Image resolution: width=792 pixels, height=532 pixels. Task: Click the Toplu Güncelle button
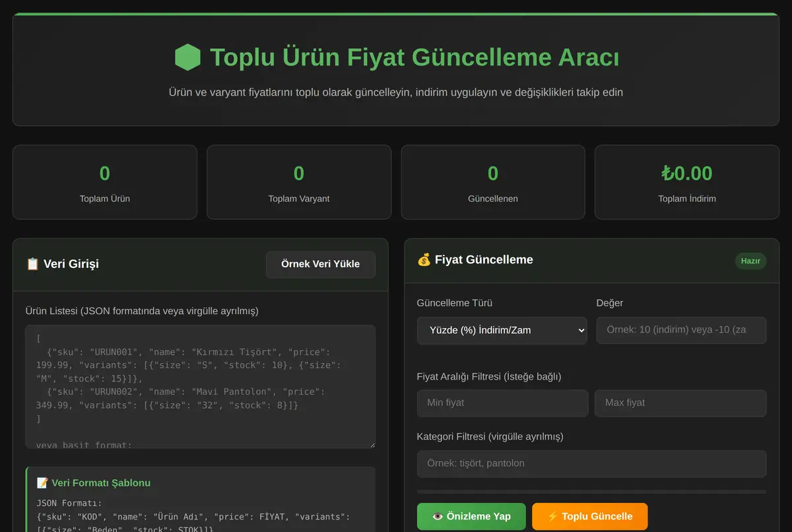(589, 516)
